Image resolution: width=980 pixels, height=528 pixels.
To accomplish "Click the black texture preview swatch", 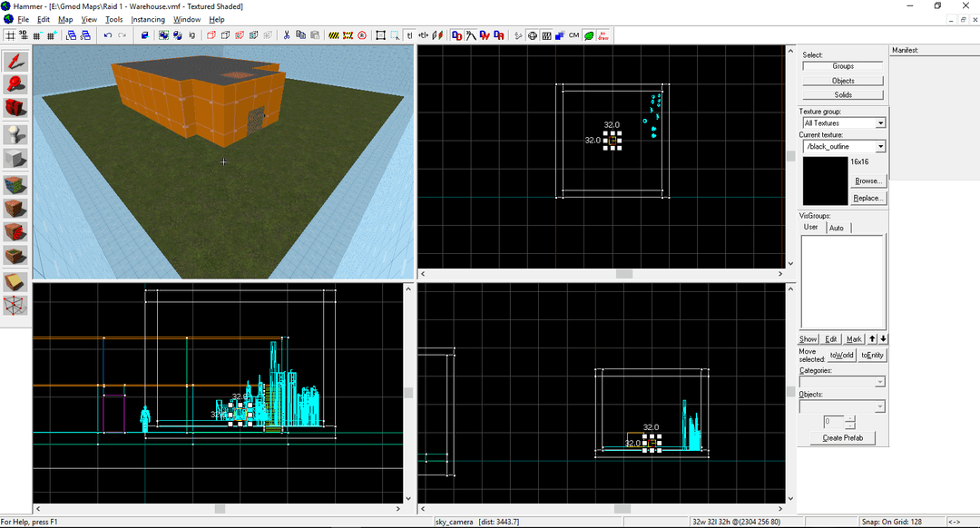I will (x=823, y=180).
